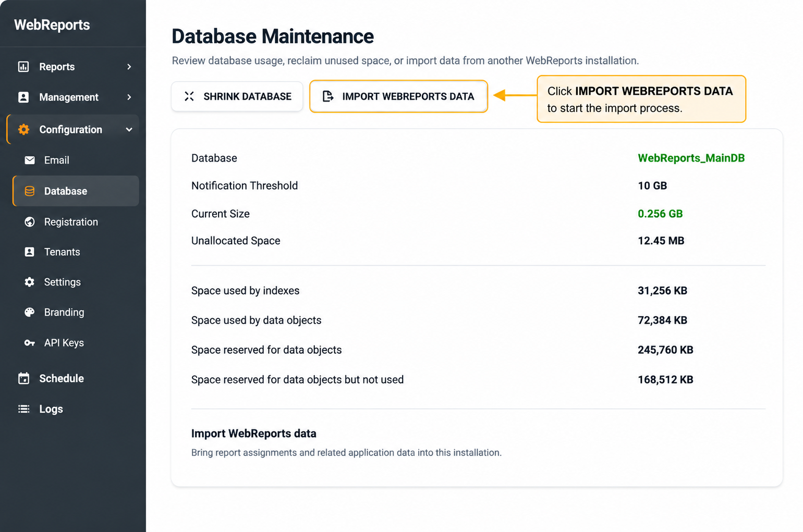Expand the Management submenu chevron
Viewport: 803px width, 532px height.
[129, 97]
